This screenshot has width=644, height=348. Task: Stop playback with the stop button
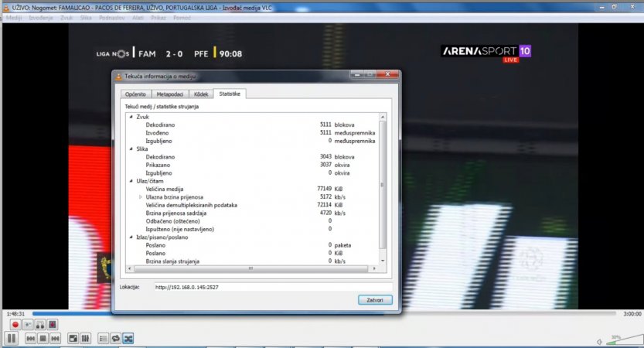tap(43, 339)
